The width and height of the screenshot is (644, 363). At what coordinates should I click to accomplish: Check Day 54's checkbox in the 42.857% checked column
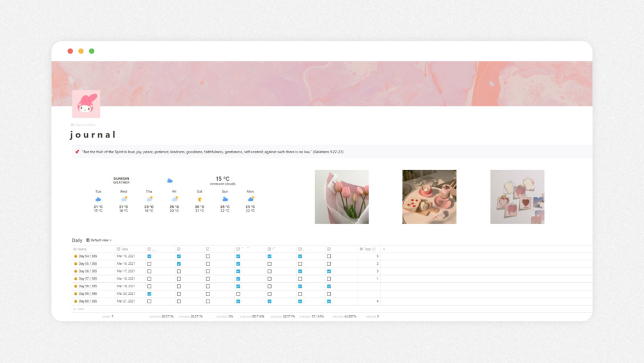(x=329, y=256)
